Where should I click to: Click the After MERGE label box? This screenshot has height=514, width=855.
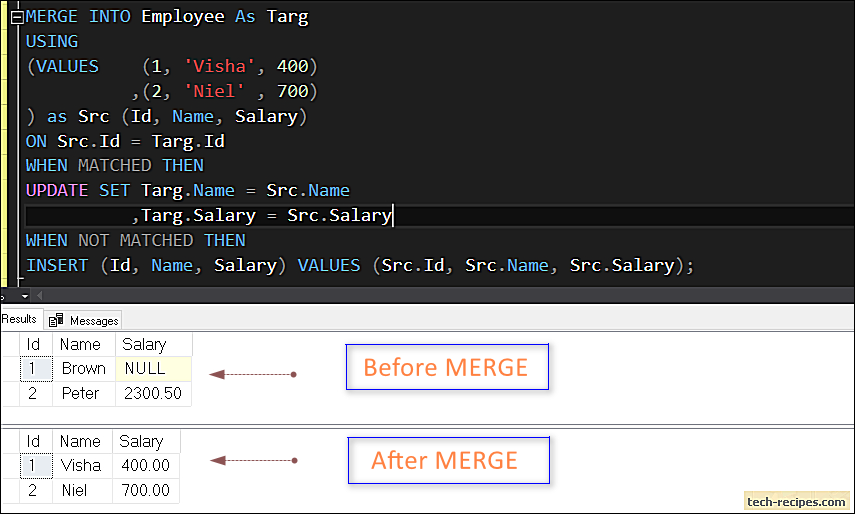pyautogui.click(x=449, y=461)
